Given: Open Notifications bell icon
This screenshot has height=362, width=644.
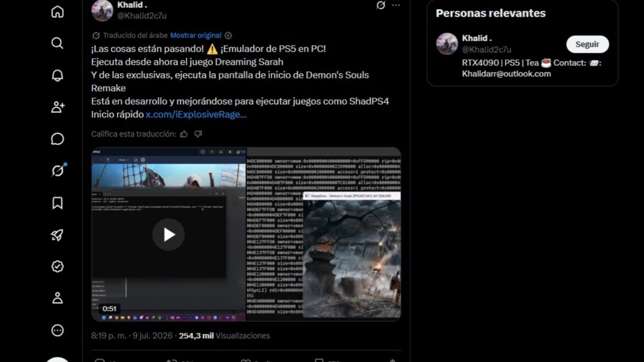Looking at the screenshot, I should click(x=57, y=75).
